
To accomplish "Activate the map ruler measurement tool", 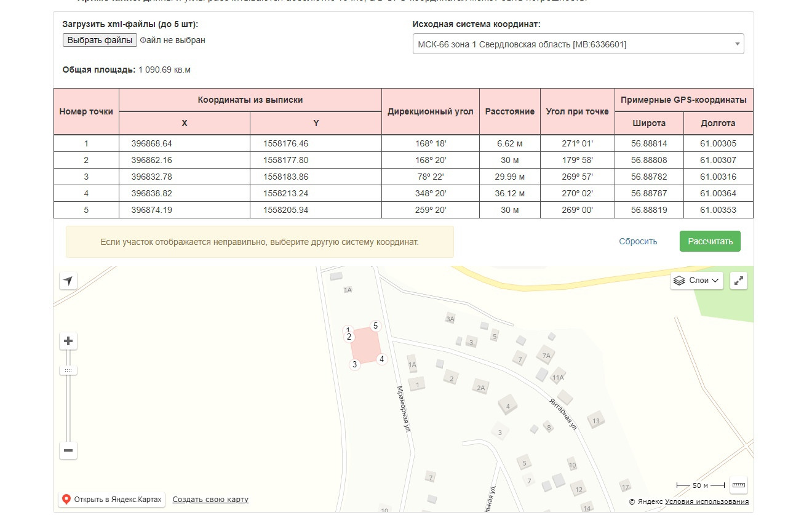I will pos(739,485).
